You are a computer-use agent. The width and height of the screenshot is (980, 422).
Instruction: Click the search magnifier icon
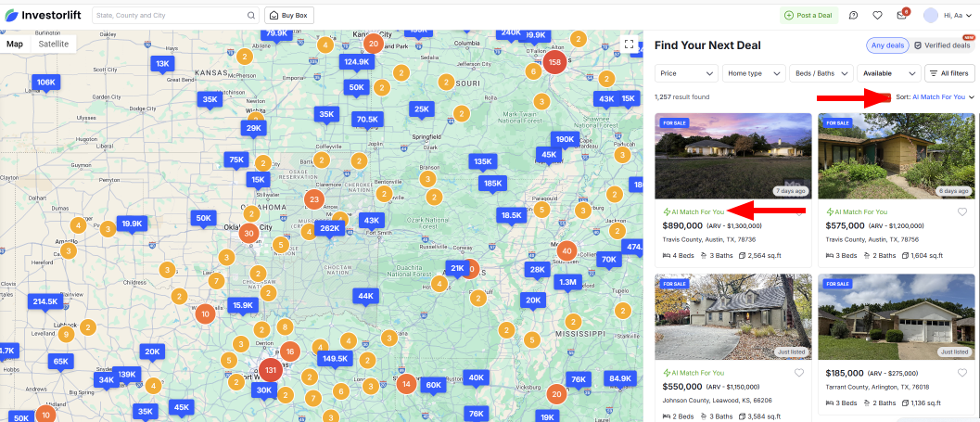pos(251,16)
